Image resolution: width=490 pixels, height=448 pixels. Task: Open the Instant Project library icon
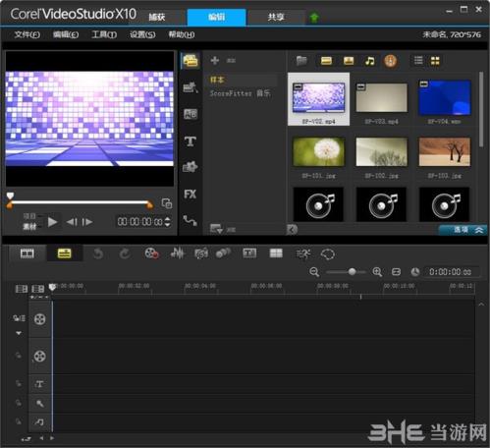pyautogui.click(x=191, y=87)
